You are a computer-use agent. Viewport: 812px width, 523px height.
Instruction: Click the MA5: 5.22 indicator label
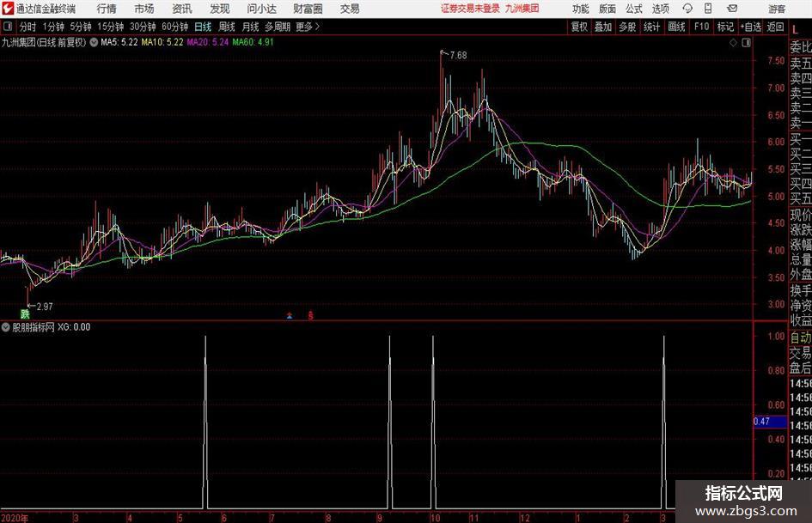click(x=119, y=42)
